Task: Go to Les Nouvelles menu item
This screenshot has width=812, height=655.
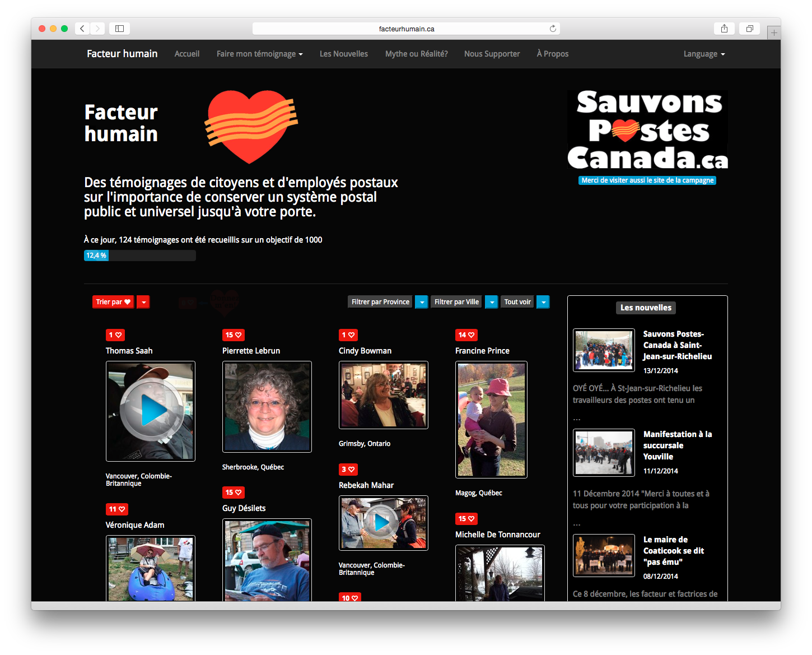Action: pyautogui.click(x=344, y=54)
